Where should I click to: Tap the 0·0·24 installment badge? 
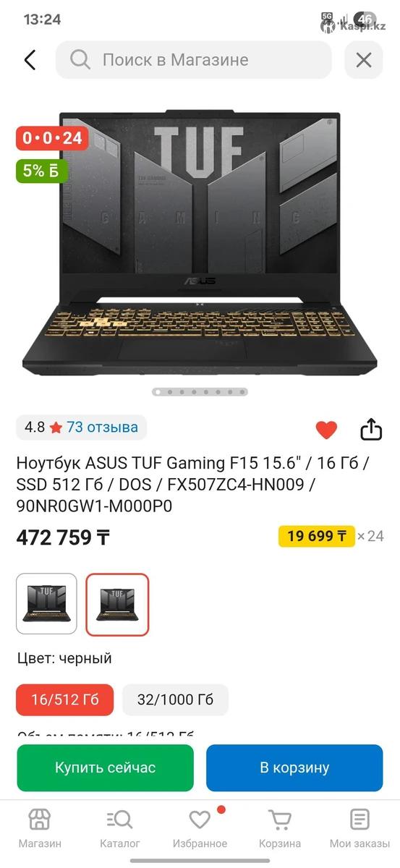[x=52, y=137]
